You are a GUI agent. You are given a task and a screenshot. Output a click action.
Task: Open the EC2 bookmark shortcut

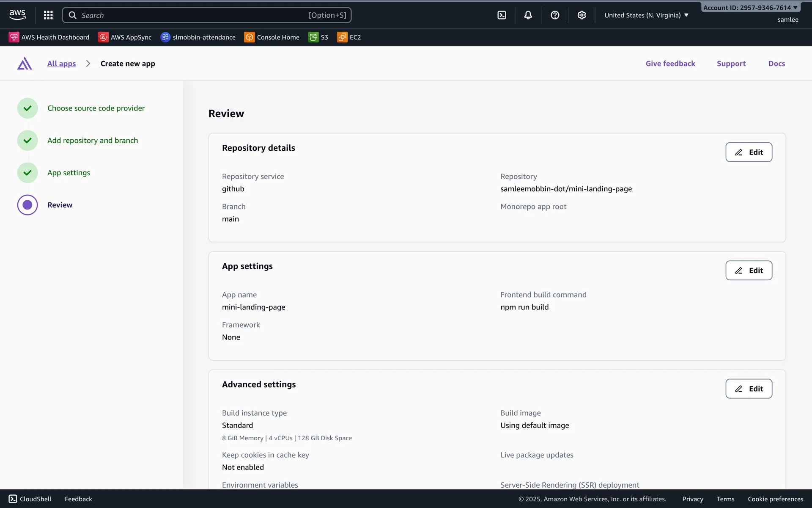[349, 37]
